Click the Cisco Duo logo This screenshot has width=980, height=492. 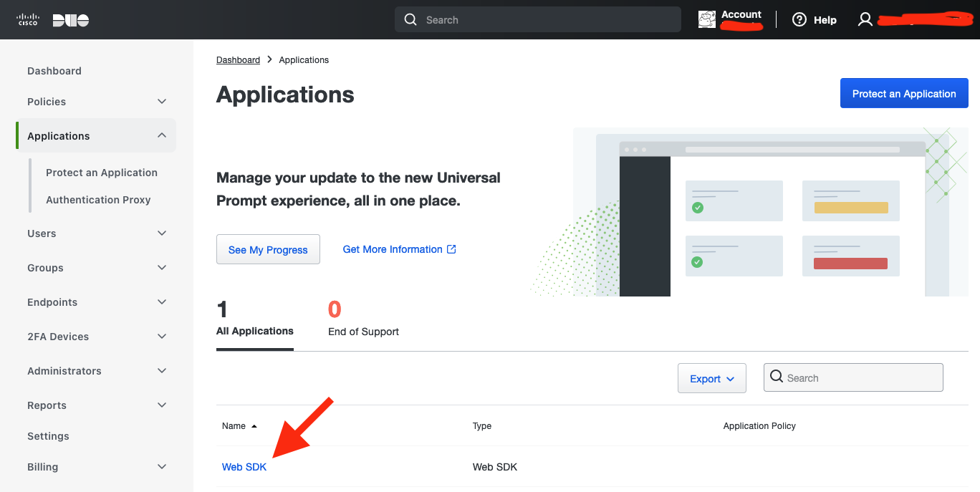tap(53, 20)
